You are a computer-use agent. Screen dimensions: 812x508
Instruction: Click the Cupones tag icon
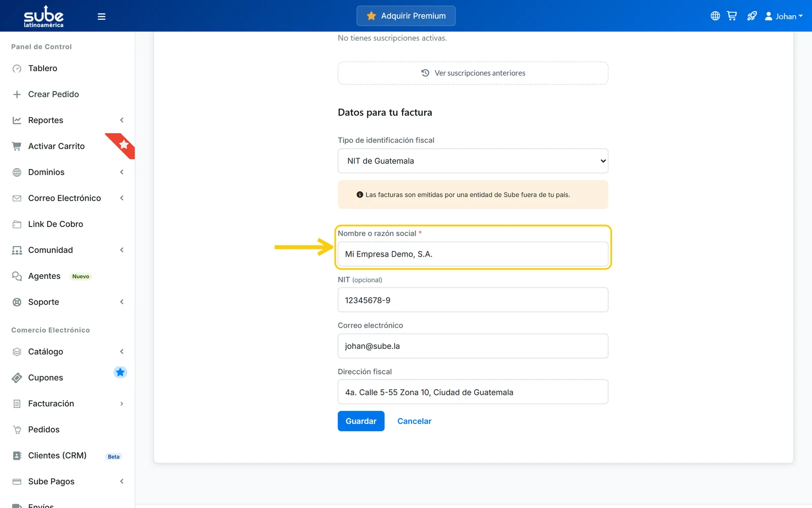[x=17, y=377]
